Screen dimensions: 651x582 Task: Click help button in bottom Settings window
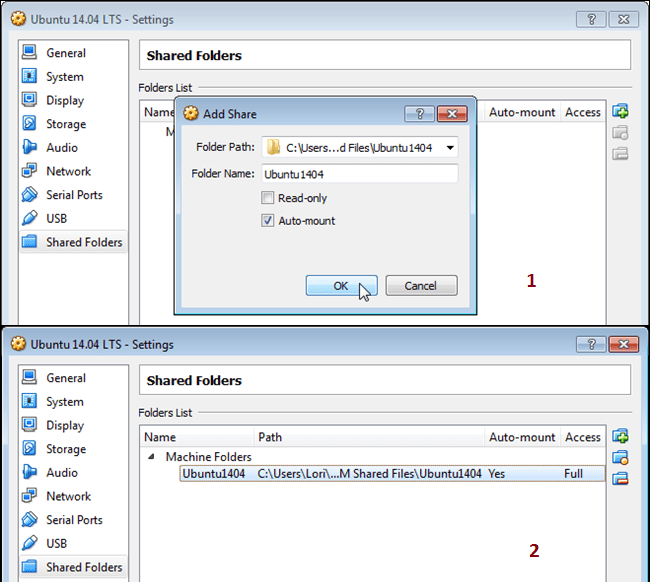coord(591,344)
